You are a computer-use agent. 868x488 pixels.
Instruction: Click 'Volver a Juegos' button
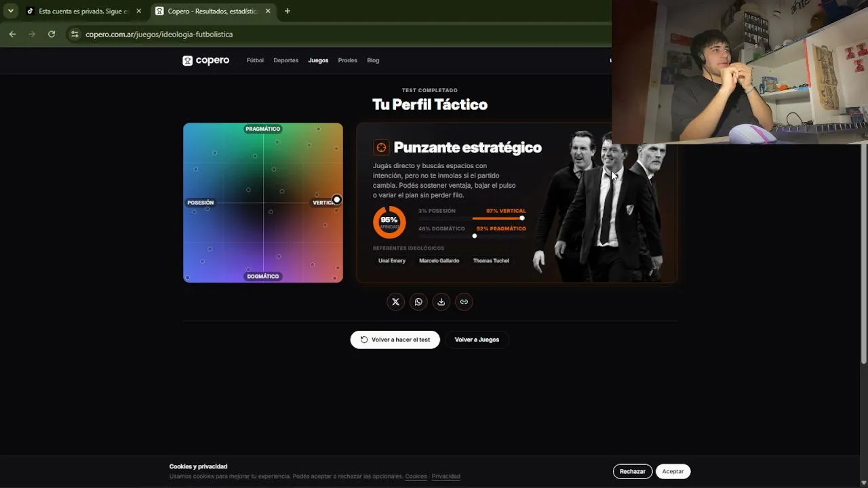477,340
